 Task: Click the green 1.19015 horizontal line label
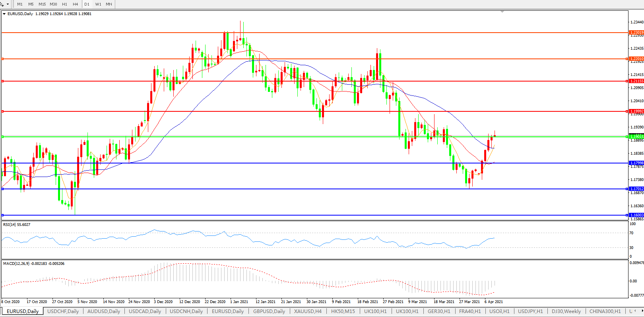[636, 136]
